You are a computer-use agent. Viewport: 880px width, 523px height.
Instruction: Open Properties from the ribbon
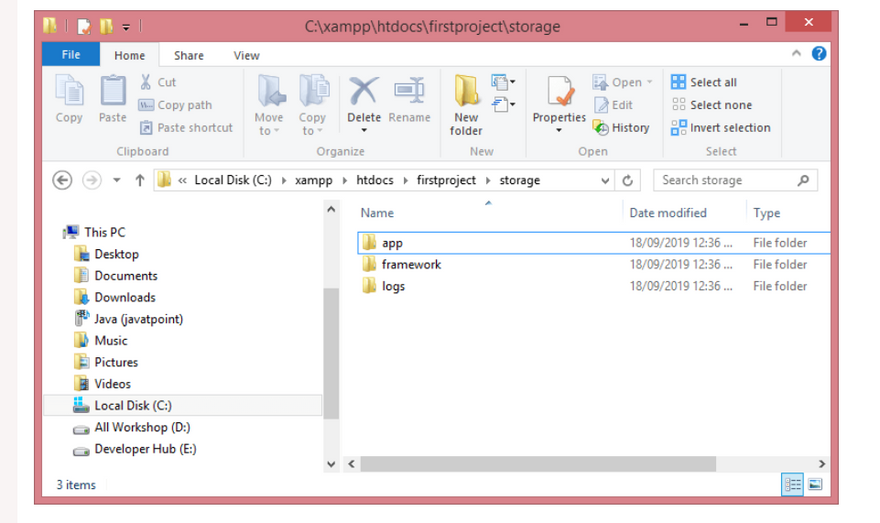click(558, 104)
